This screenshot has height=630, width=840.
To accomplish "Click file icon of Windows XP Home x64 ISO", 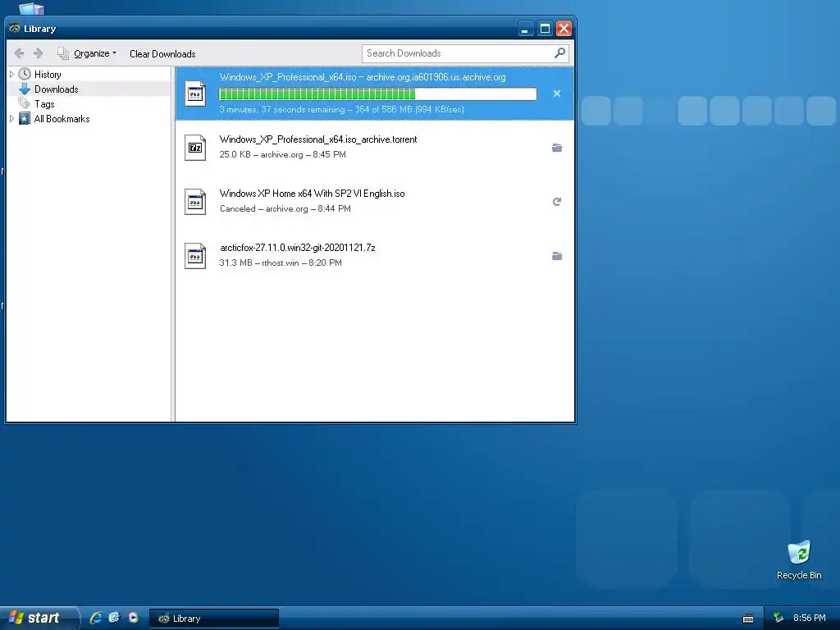I will (x=195, y=202).
